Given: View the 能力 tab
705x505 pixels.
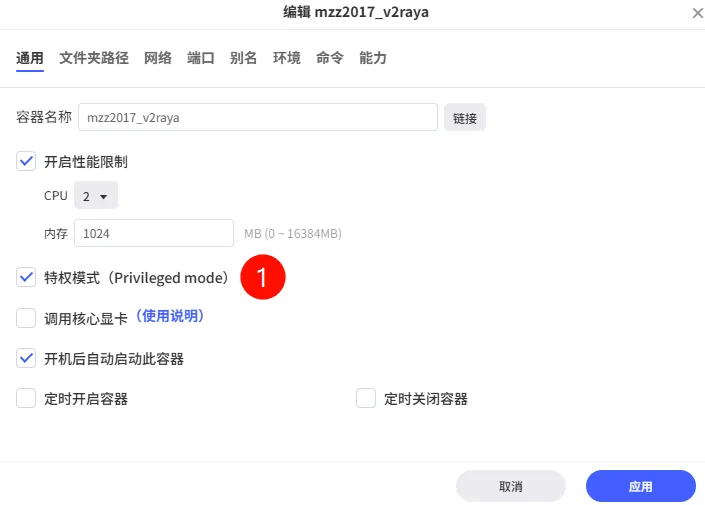Looking at the screenshot, I should [373, 58].
